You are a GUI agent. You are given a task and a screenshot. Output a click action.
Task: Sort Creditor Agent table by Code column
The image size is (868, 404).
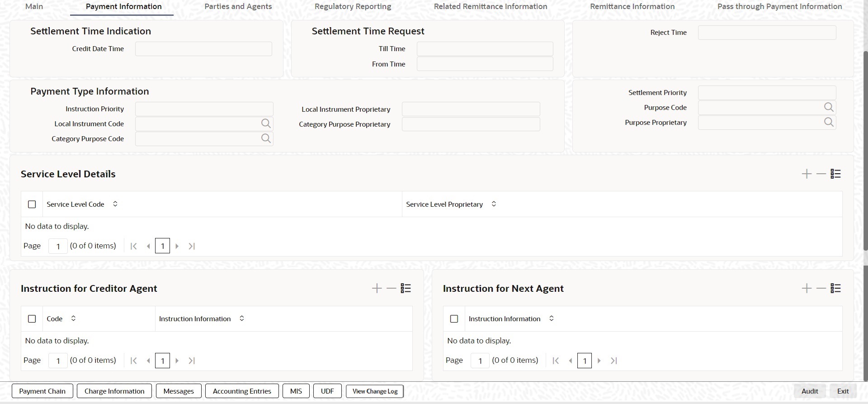[x=73, y=318]
